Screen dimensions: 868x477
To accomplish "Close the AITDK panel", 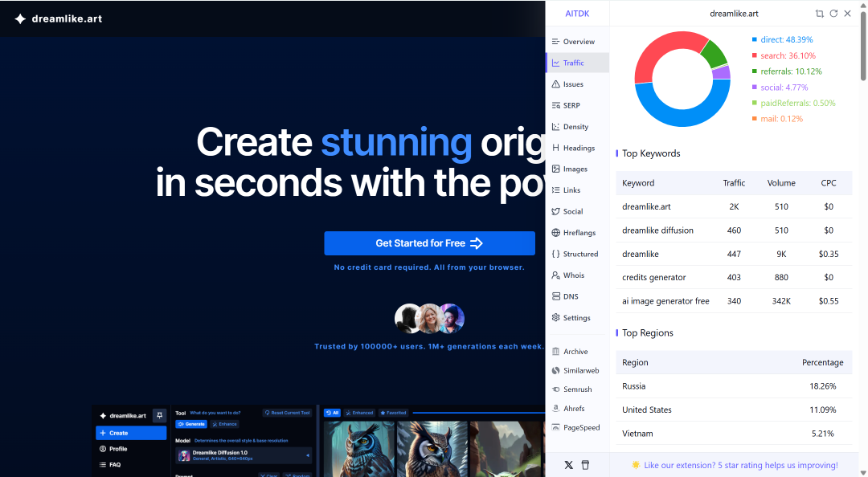I will 848,14.
